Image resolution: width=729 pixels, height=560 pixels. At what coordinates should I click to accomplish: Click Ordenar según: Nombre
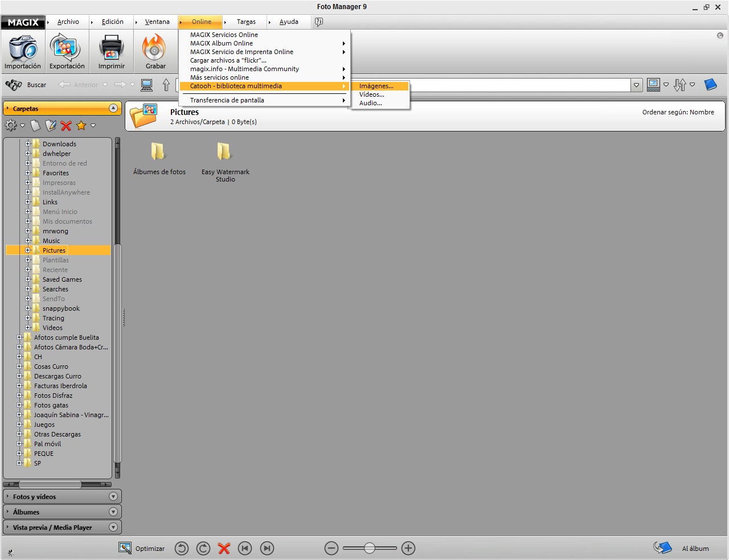678,112
